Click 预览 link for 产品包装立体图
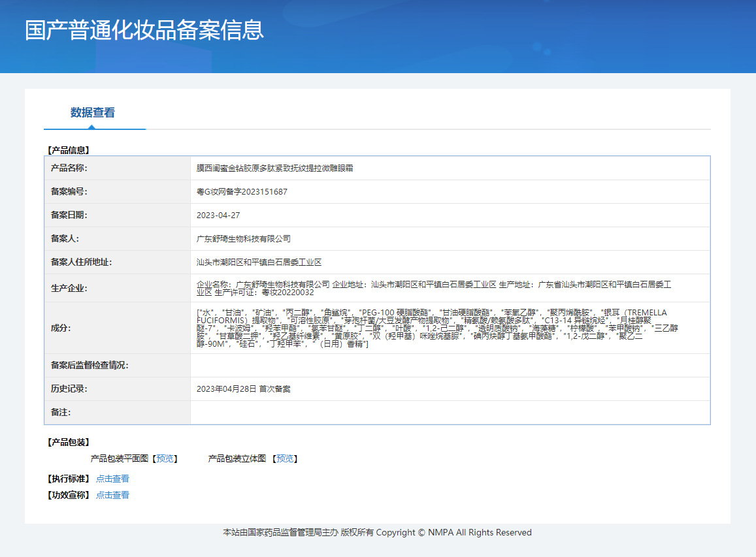Viewport: 756px width, 557px height. tap(286, 459)
